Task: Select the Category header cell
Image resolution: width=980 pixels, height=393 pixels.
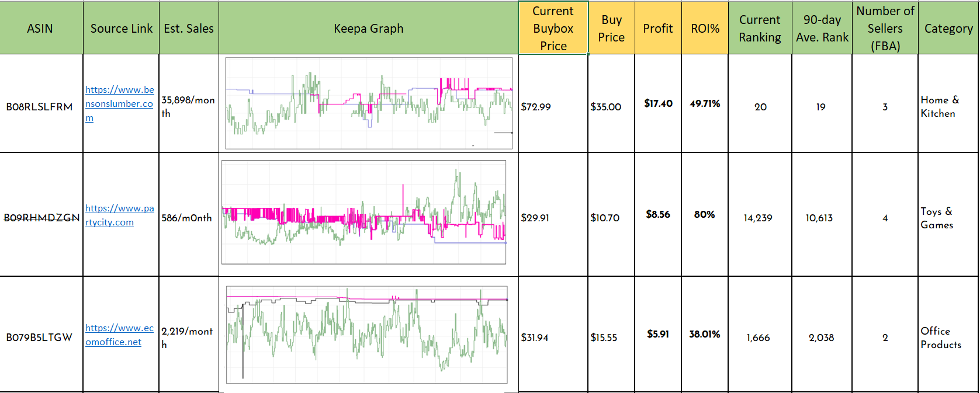Action: click(948, 28)
